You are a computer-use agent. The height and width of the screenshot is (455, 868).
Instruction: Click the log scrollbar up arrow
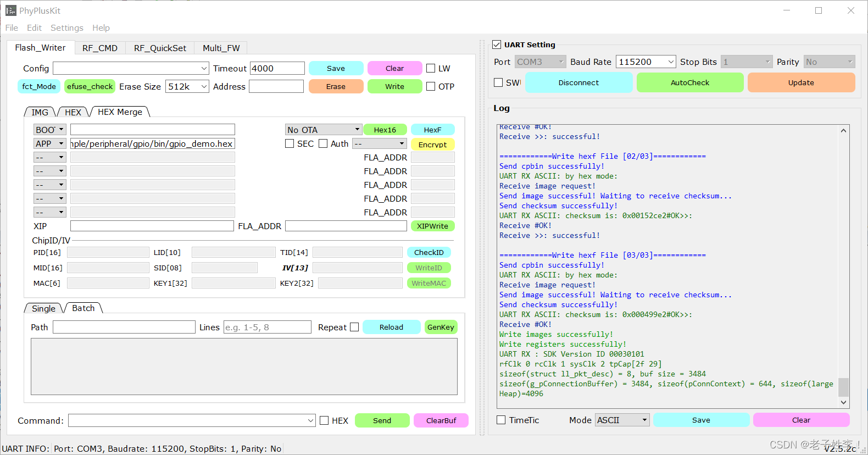(844, 130)
